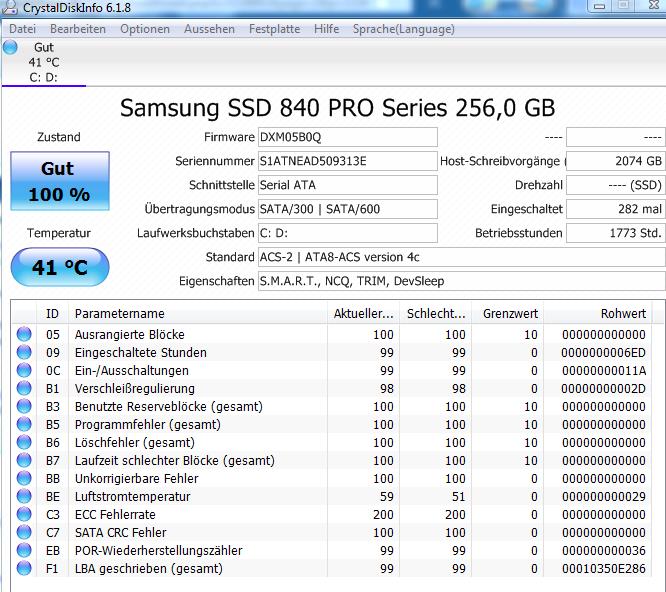Click status orb for Eingeschaltete Stunden row

[24, 352]
